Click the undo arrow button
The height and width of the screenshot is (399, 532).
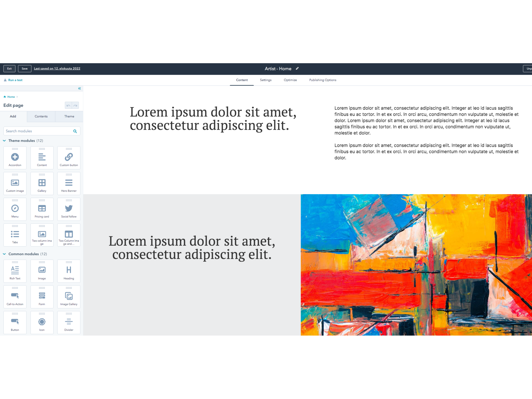[x=68, y=105]
